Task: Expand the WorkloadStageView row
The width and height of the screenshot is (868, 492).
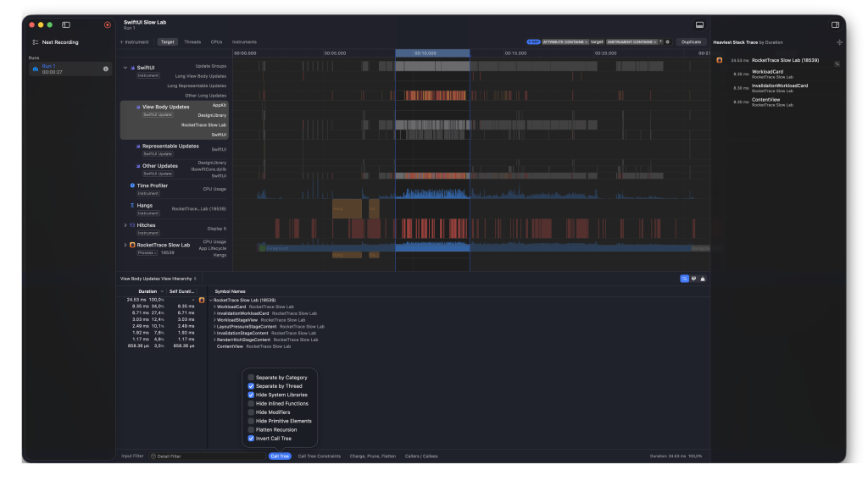Action: coord(214,320)
